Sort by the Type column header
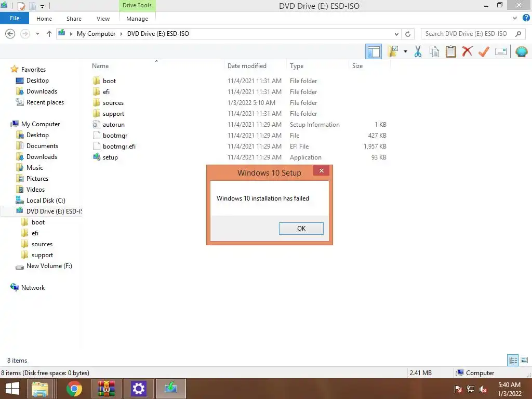Viewport: 532px width, 399px height. point(297,66)
